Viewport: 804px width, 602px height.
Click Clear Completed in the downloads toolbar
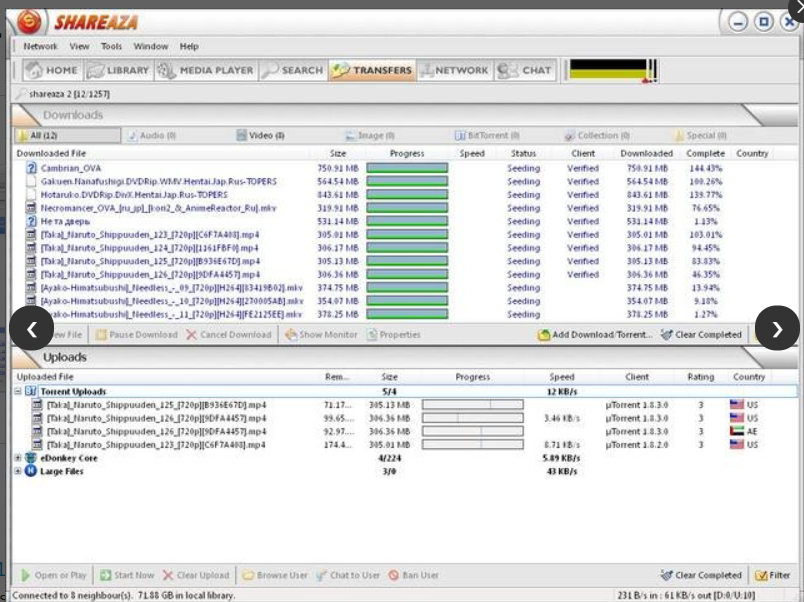click(x=701, y=335)
